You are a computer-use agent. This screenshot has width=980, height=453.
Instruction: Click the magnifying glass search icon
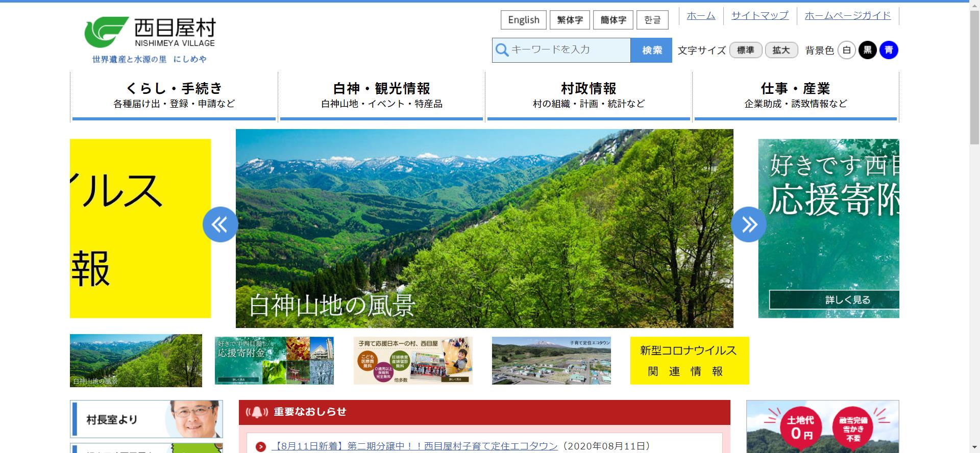click(502, 50)
